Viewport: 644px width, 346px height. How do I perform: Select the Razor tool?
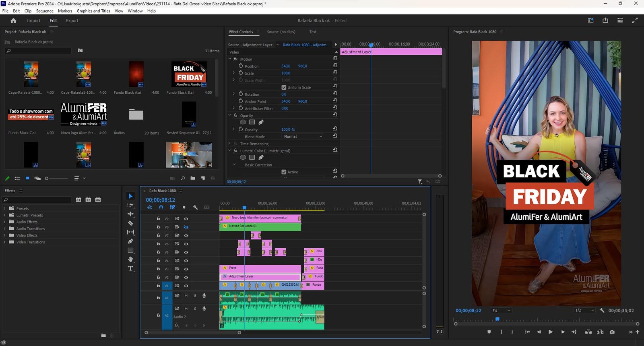tap(130, 223)
